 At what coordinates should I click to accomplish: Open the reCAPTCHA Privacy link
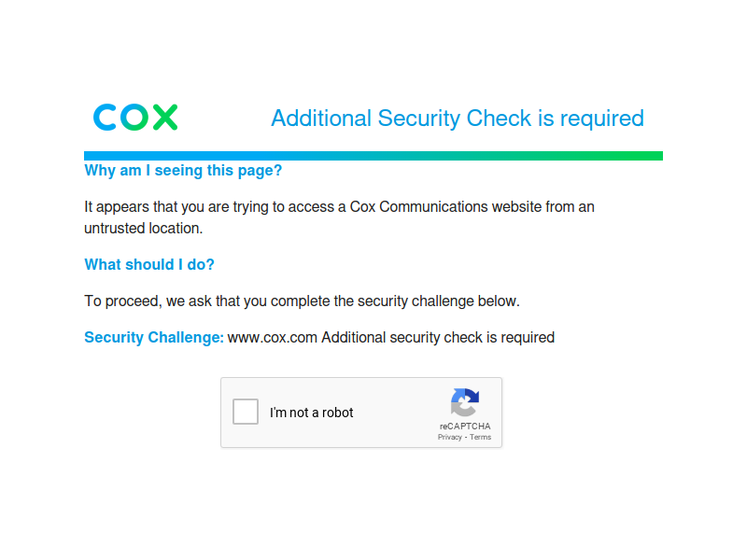point(450,437)
